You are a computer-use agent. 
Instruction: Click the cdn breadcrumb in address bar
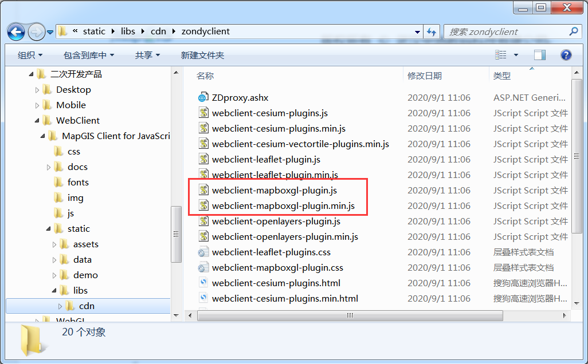(158, 31)
